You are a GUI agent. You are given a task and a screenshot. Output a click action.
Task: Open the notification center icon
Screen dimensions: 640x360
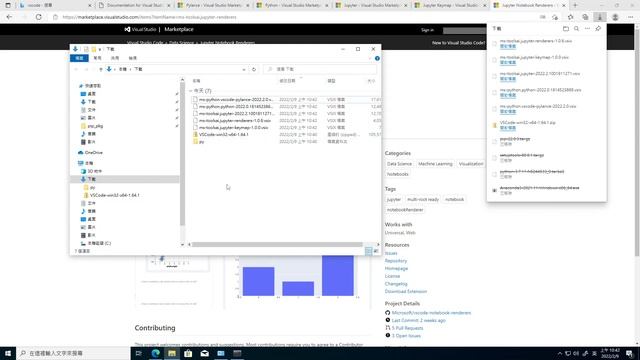tap(629, 353)
